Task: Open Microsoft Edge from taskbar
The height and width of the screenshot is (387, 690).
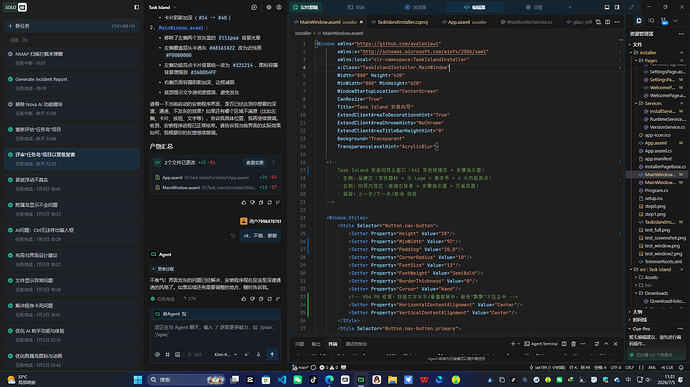Action: [x=329, y=380]
